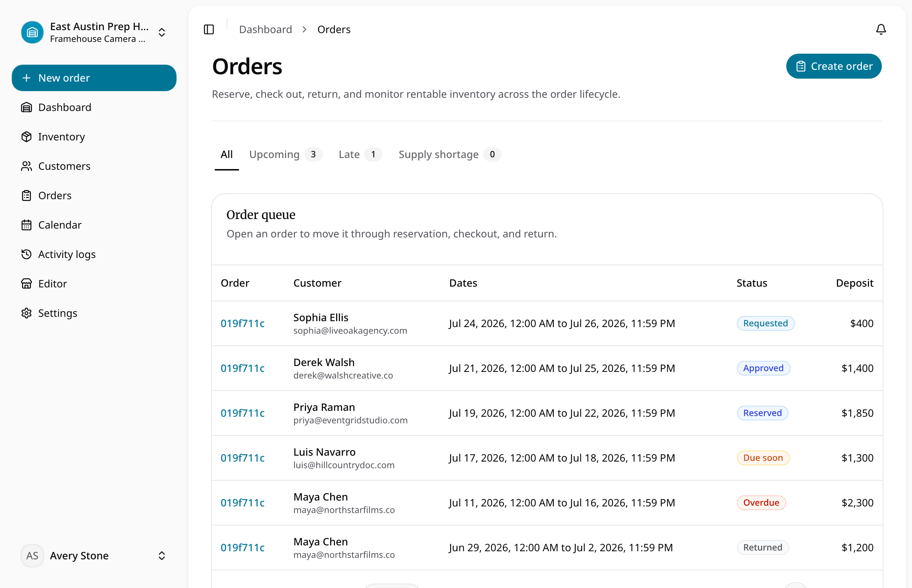Image resolution: width=912 pixels, height=588 pixels.
Task: Click the Supply shortage count badge 0
Action: pos(492,154)
